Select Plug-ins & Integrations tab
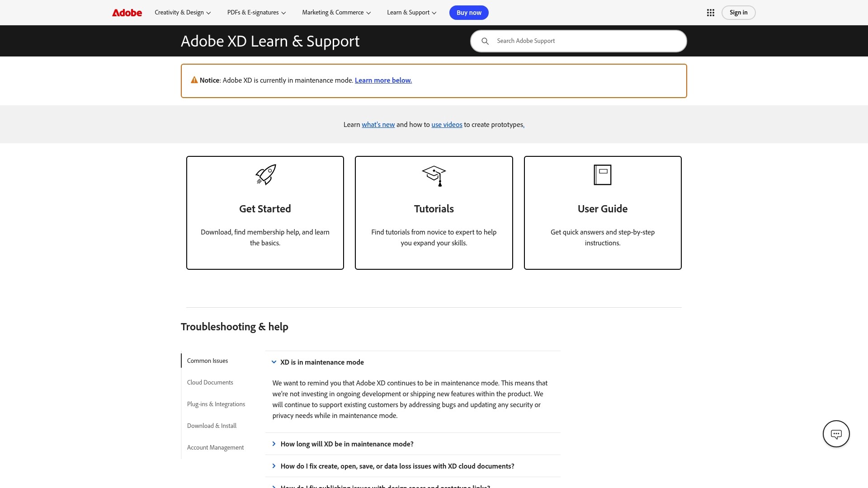The height and width of the screenshot is (488, 868). click(x=216, y=404)
